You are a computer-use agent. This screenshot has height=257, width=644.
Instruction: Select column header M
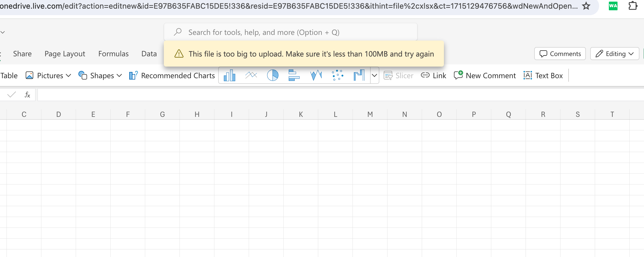point(370,114)
